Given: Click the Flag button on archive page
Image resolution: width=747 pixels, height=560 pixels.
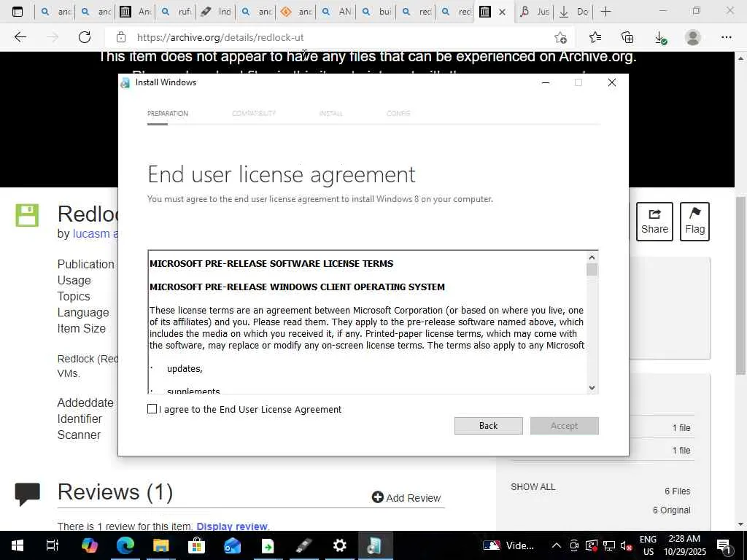Looking at the screenshot, I should click(694, 222).
